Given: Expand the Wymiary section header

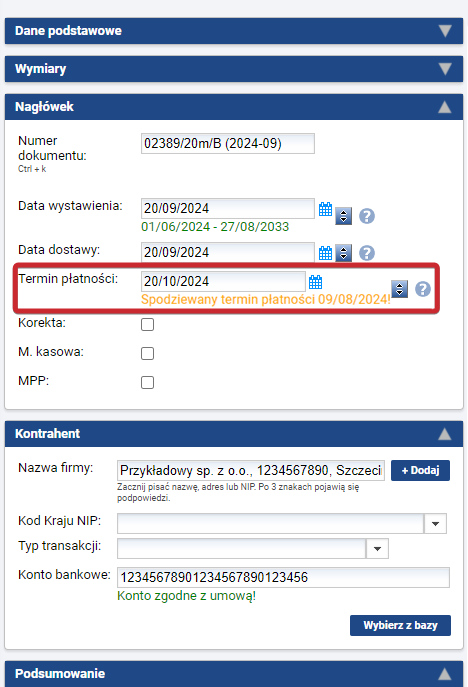Looking at the screenshot, I should 234,69.
